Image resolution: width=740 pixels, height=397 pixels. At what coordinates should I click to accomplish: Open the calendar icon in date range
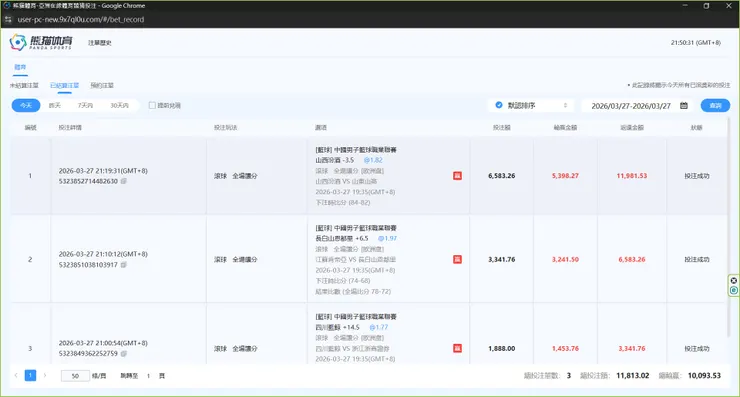tap(684, 106)
